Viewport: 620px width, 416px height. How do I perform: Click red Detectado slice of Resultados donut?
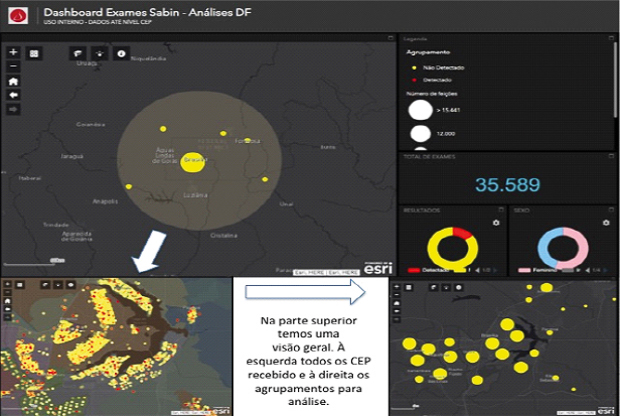pyautogui.click(x=462, y=232)
